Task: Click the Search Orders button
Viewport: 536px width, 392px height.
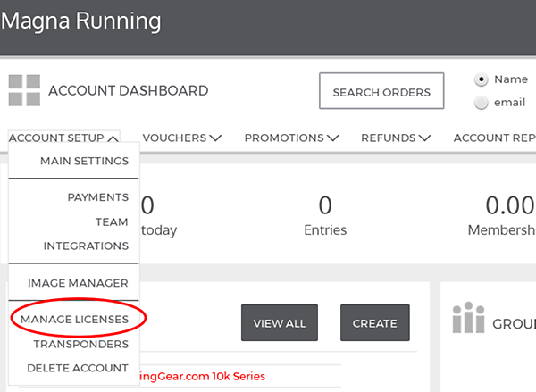Action: coord(381,91)
